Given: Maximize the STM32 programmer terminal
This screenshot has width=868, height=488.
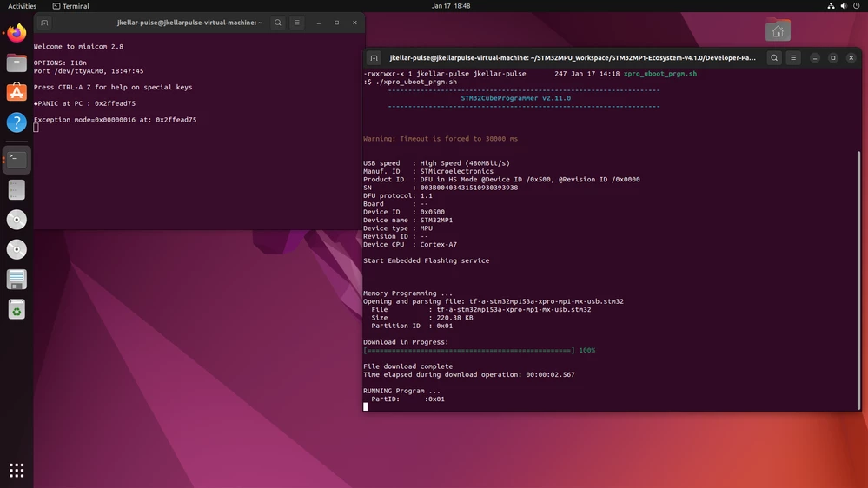Looking at the screenshot, I should [833, 58].
